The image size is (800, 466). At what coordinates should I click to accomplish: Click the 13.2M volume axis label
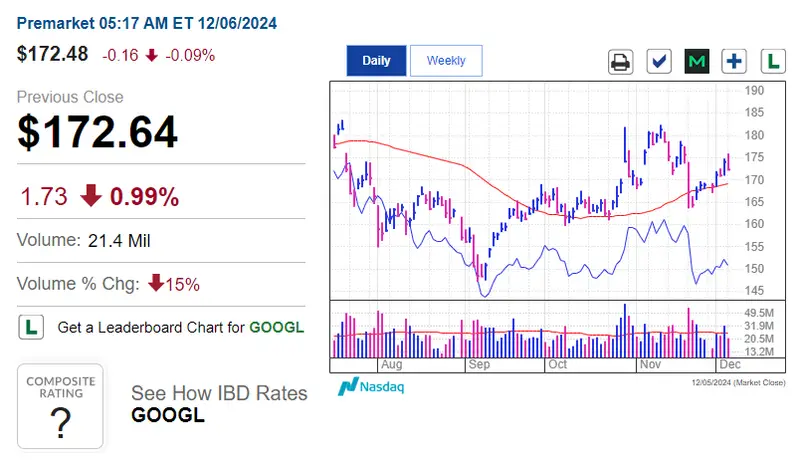tap(759, 352)
